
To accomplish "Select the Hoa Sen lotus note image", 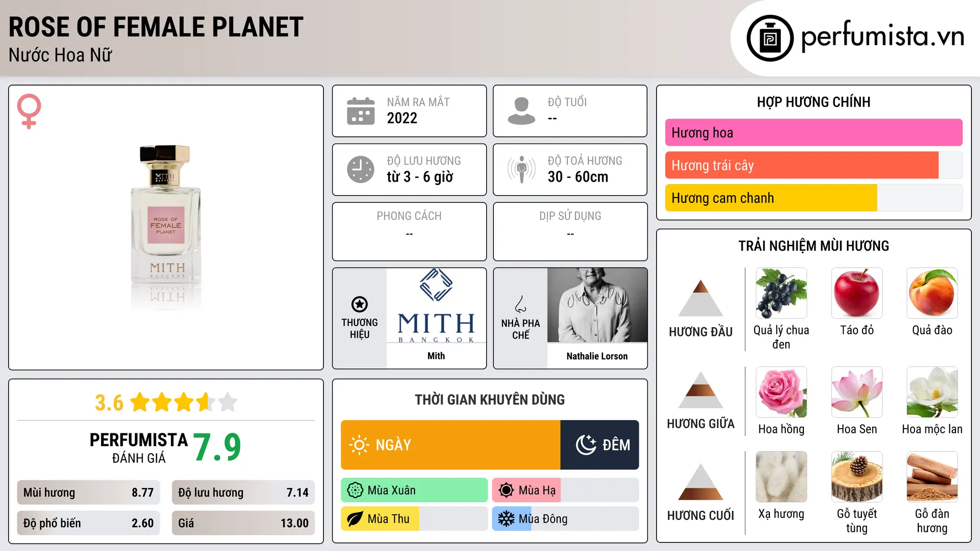I will [857, 392].
